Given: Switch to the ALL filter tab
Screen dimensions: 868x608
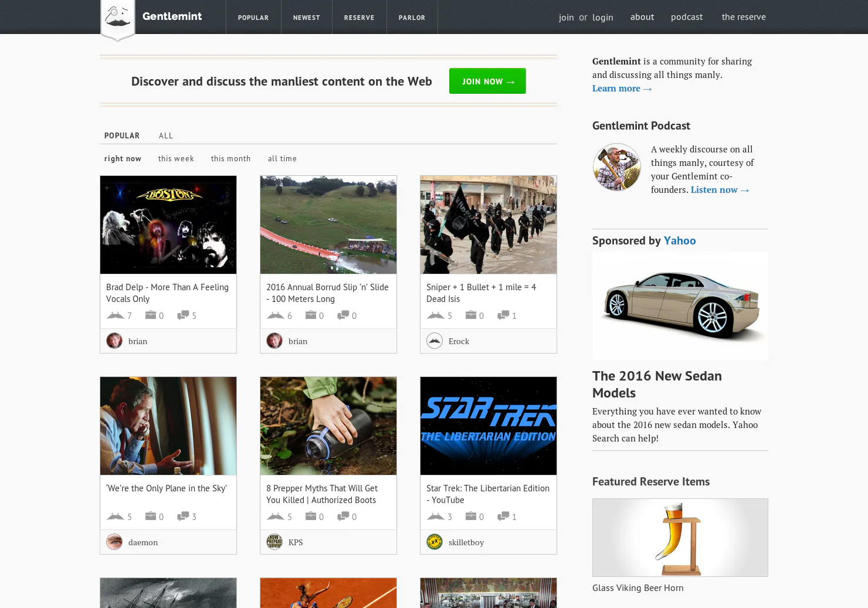Looking at the screenshot, I should (166, 135).
